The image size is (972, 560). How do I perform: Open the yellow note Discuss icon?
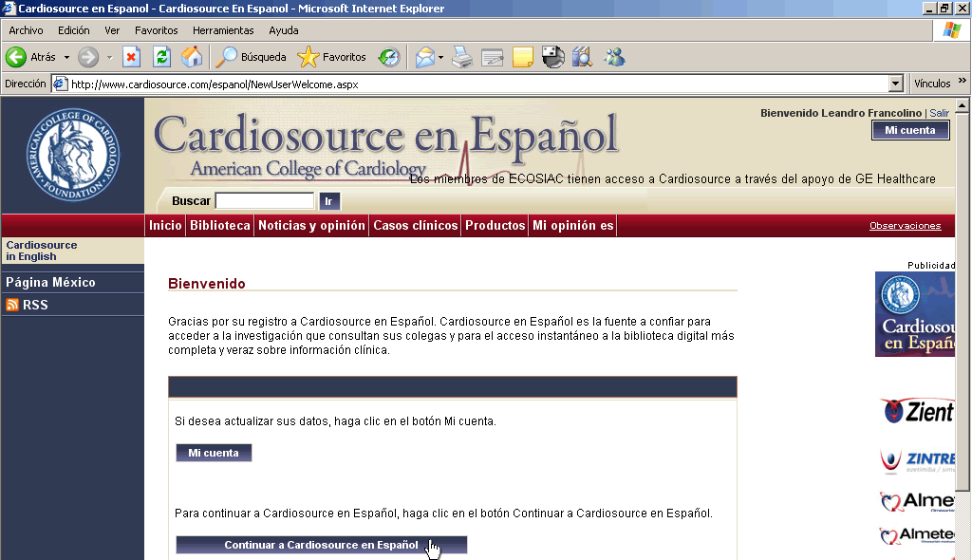click(523, 57)
